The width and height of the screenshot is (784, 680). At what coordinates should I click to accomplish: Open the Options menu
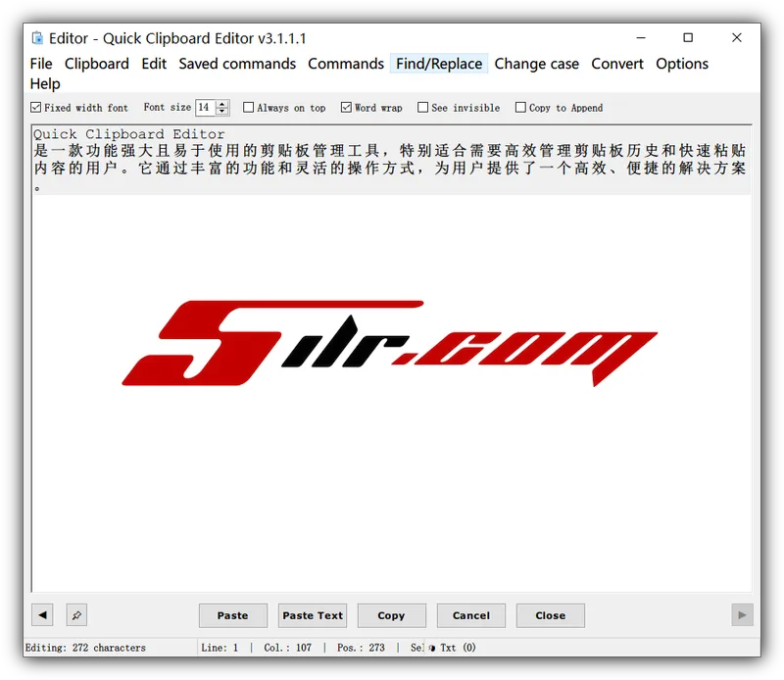pyautogui.click(x=682, y=64)
